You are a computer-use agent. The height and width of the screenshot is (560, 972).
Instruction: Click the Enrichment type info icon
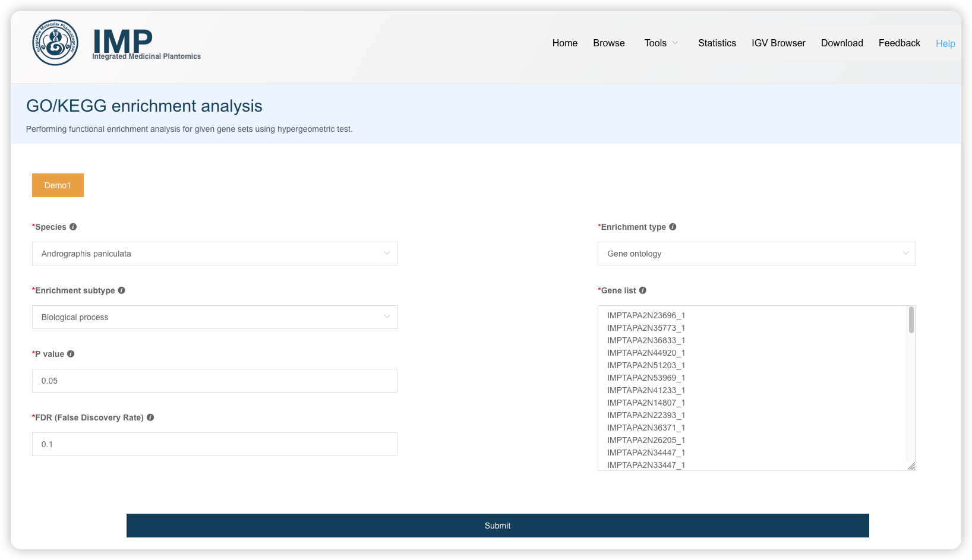click(x=673, y=227)
